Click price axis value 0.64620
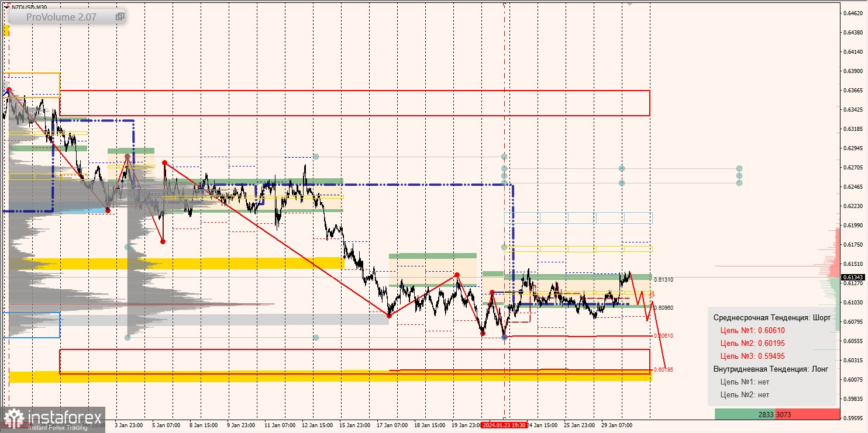This screenshot has height=433, width=868. [852, 13]
